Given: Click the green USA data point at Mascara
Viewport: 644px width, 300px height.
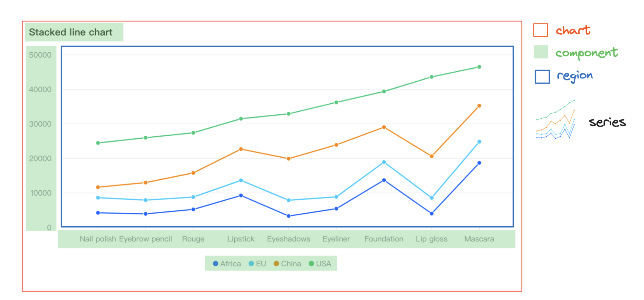Looking at the screenshot, I should (479, 67).
